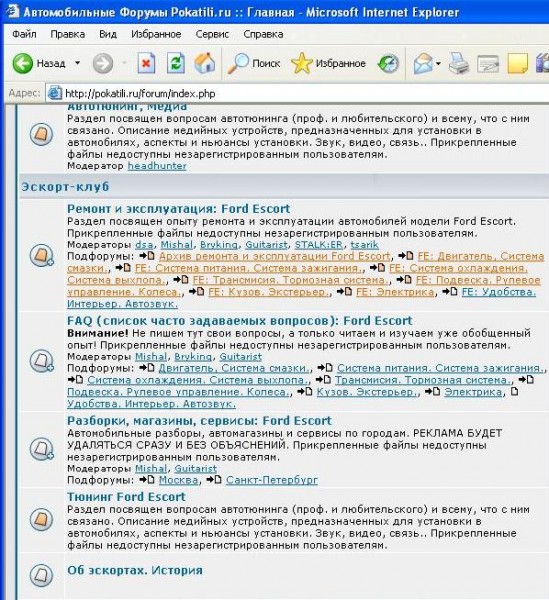The height and width of the screenshot is (600, 549).
Task: Open the Тюнинг Ford Escort forum
Action: tap(126, 497)
